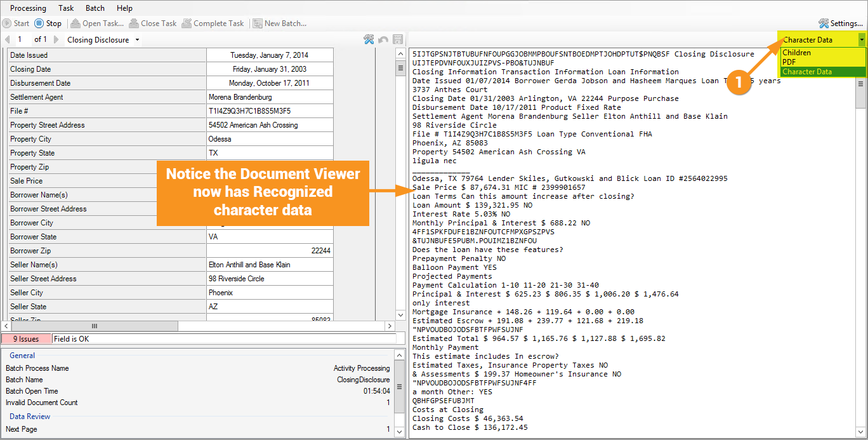Click the Borrower Zip value 22244
The image size is (868, 440).
coord(270,251)
